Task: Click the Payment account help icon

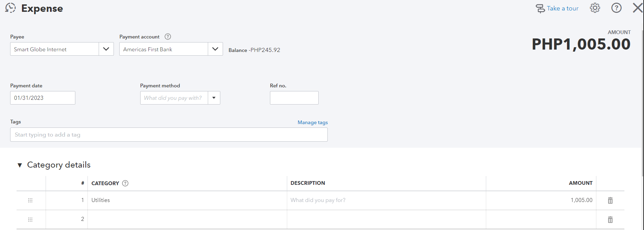Action: click(x=168, y=36)
